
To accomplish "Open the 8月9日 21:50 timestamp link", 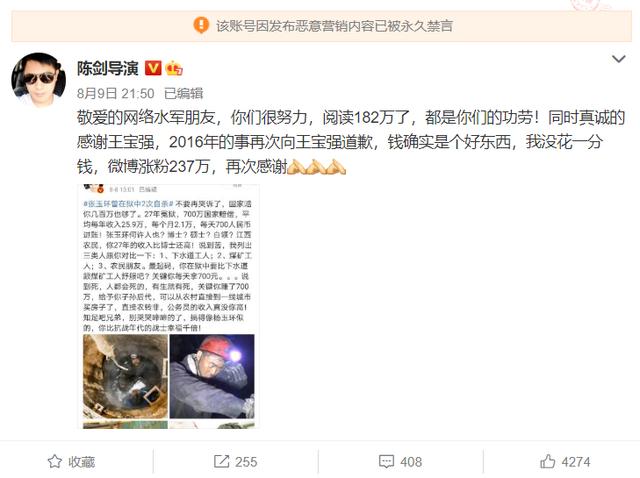I will [x=116, y=93].
